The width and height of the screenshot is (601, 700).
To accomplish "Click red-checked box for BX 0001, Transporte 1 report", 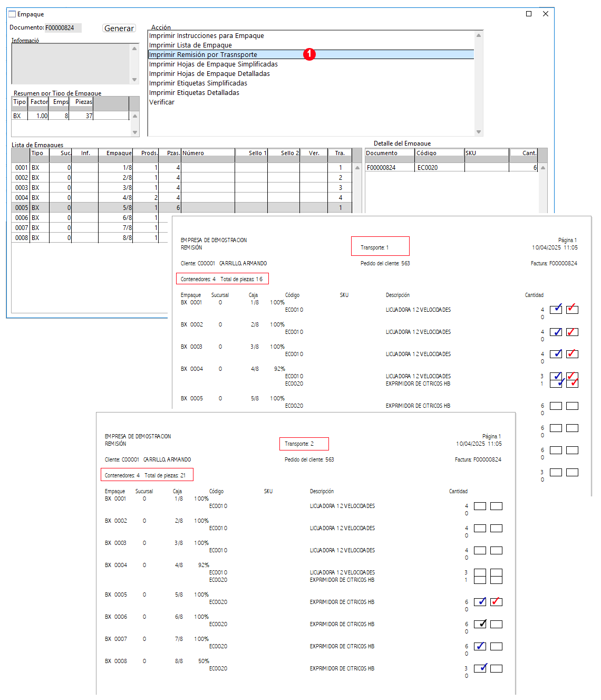I will tap(572, 310).
